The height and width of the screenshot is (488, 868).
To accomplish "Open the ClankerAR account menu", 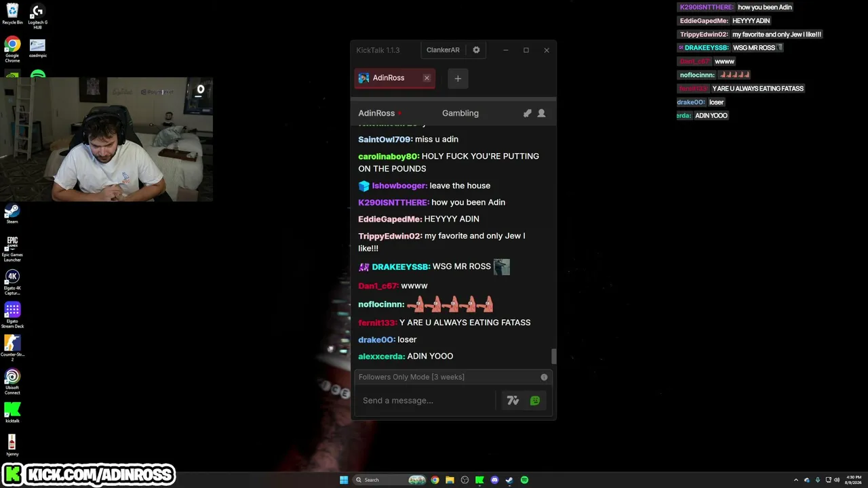I will pyautogui.click(x=443, y=50).
